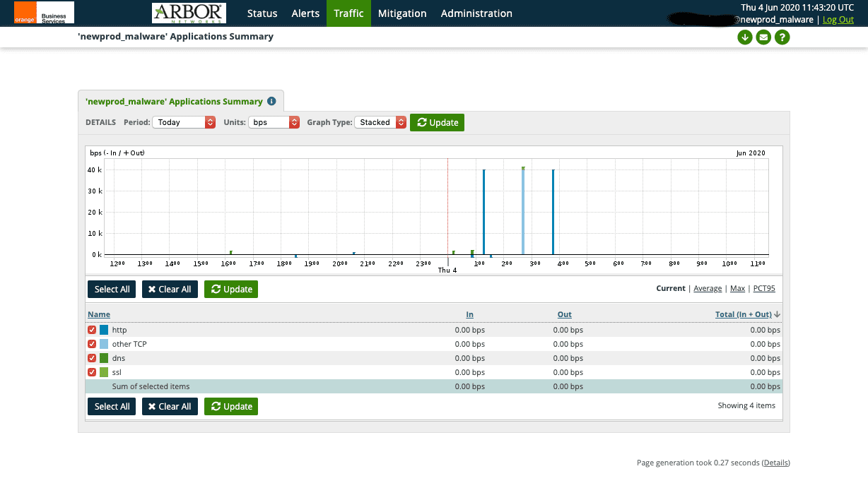Click the light blue bar in the graph
The width and height of the screenshot is (868, 500).
tap(523, 212)
